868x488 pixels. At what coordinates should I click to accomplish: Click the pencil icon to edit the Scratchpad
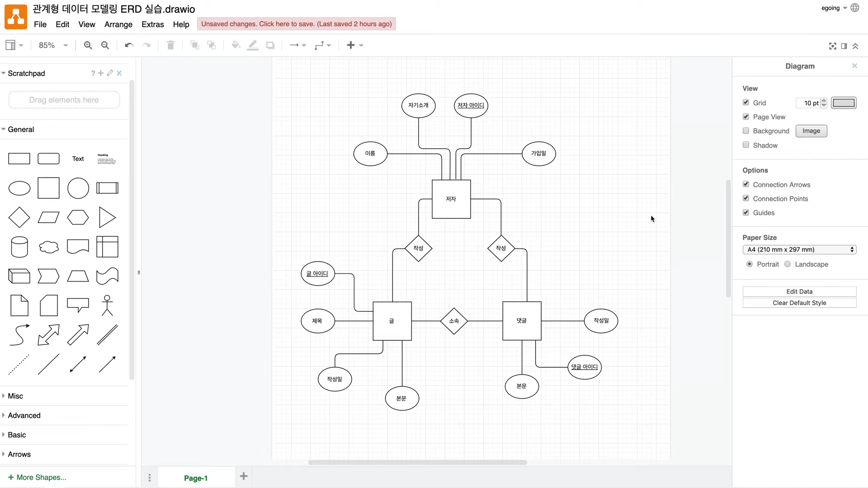pyautogui.click(x=109, y=73)
